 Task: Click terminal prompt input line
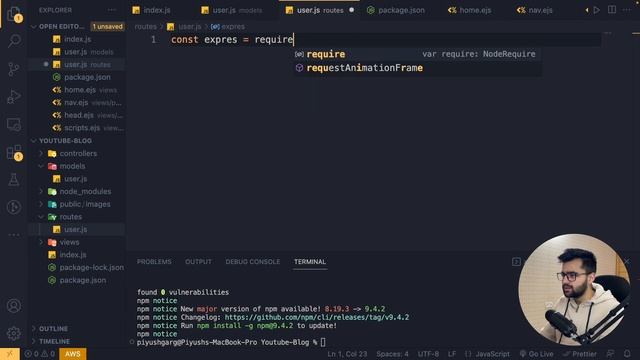tap(231, 342)
